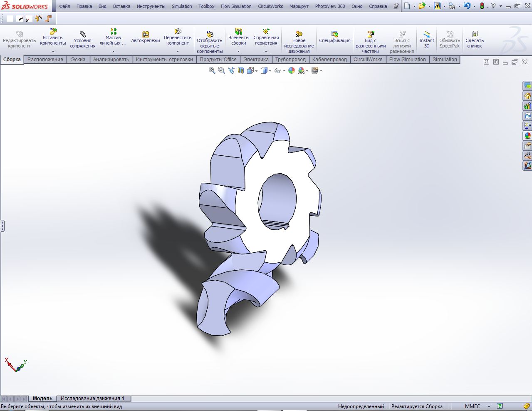Click status bar help question icon

click(x=500, y=406)
